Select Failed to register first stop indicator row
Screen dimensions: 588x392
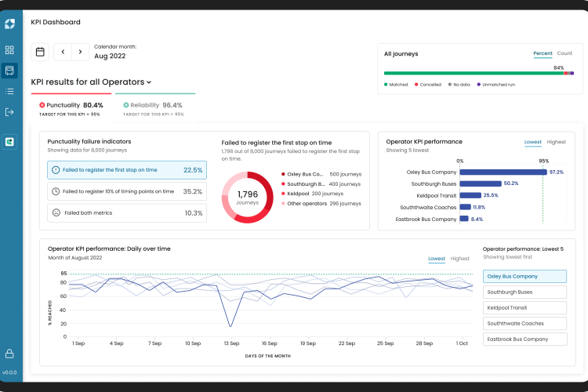[127, 170]
